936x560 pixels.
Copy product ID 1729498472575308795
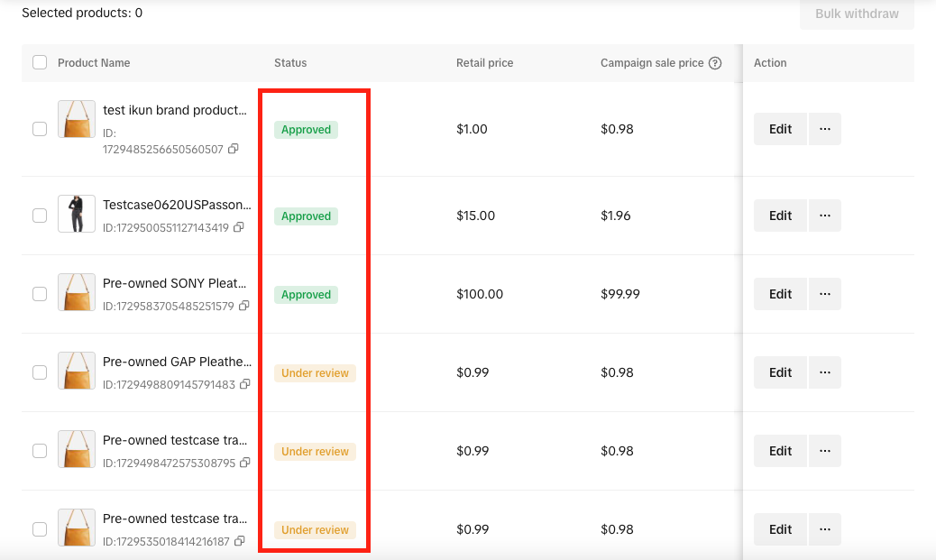coord(245,464)
